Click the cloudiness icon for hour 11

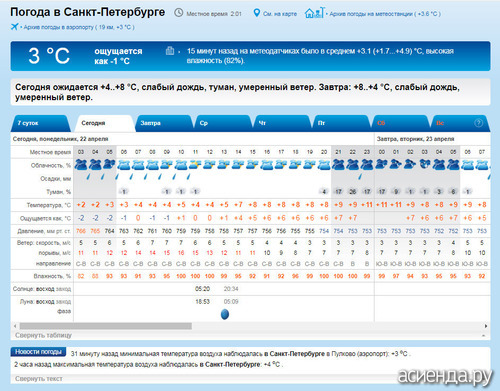[195, 165]
